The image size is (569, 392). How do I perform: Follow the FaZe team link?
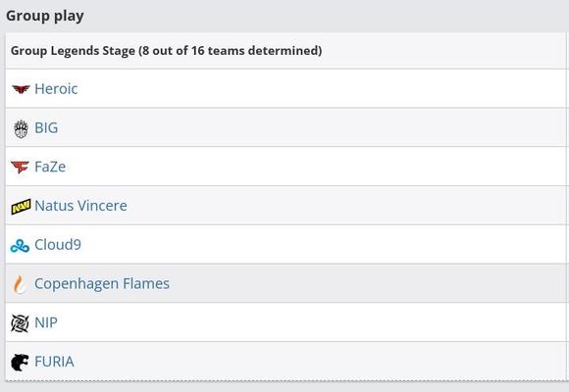click(50, 167)
